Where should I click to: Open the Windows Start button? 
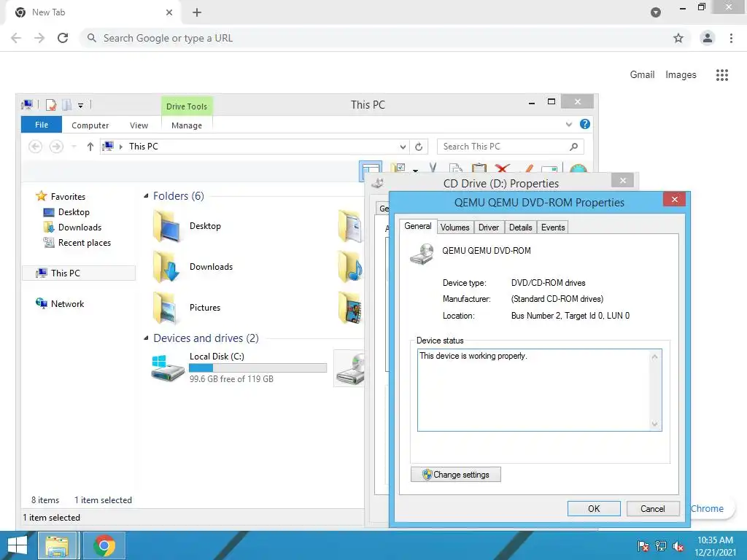(x=18, y=545)
